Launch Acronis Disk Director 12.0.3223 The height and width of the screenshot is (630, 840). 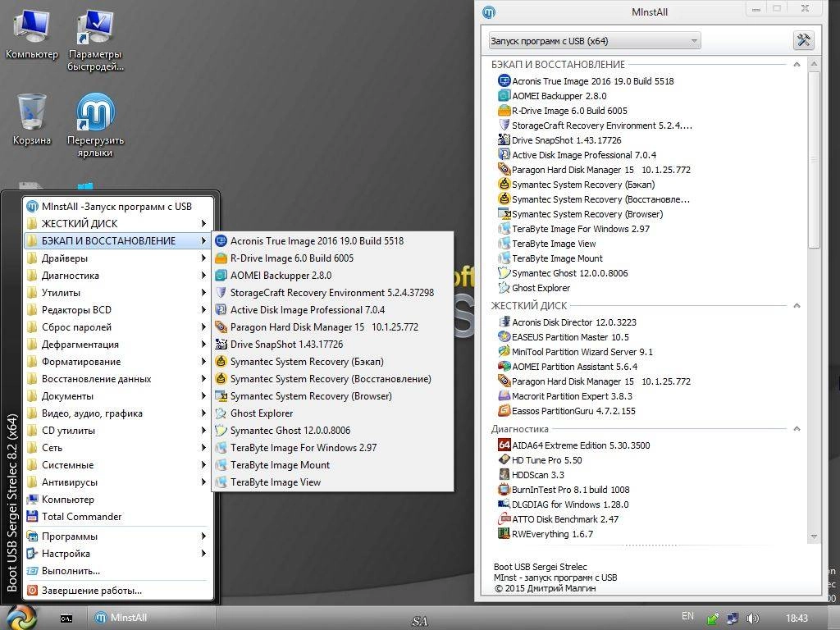click(567, 322)
